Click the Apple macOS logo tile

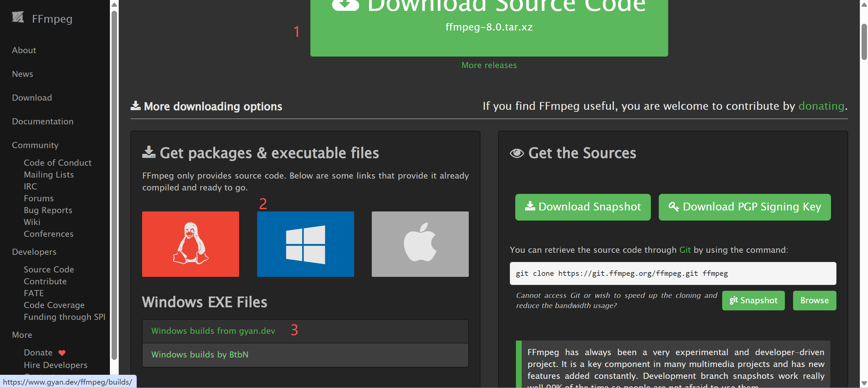tap(420, 244)
